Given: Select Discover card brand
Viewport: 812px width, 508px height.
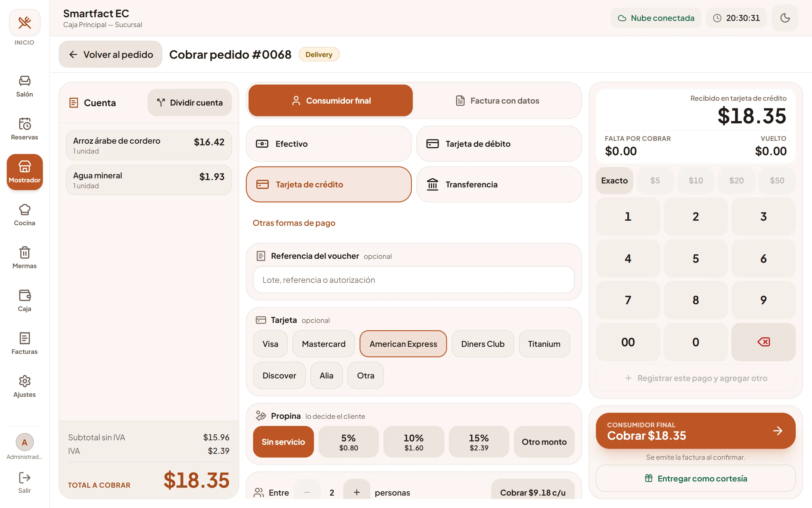Looking at the screenshot, I should tap(279, 375).
